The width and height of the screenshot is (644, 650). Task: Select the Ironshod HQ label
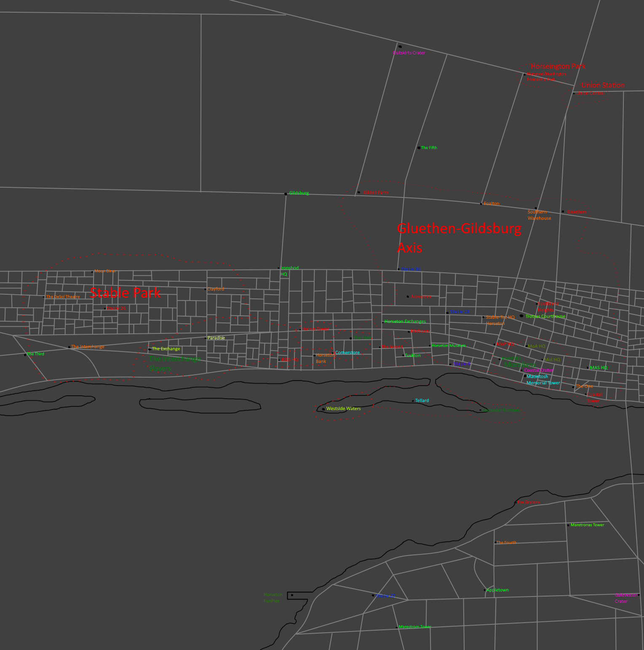(290, 271)
